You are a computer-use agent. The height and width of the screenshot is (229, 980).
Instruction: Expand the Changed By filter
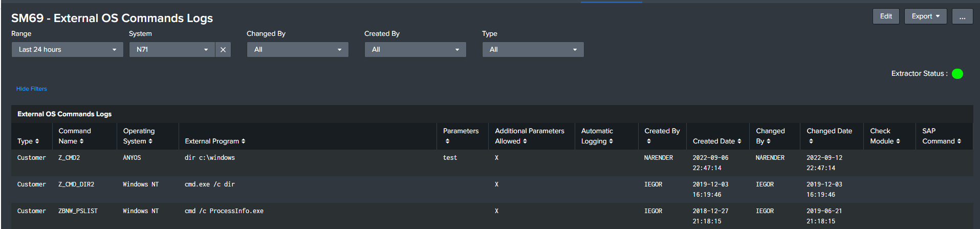(x=297, y=50)
